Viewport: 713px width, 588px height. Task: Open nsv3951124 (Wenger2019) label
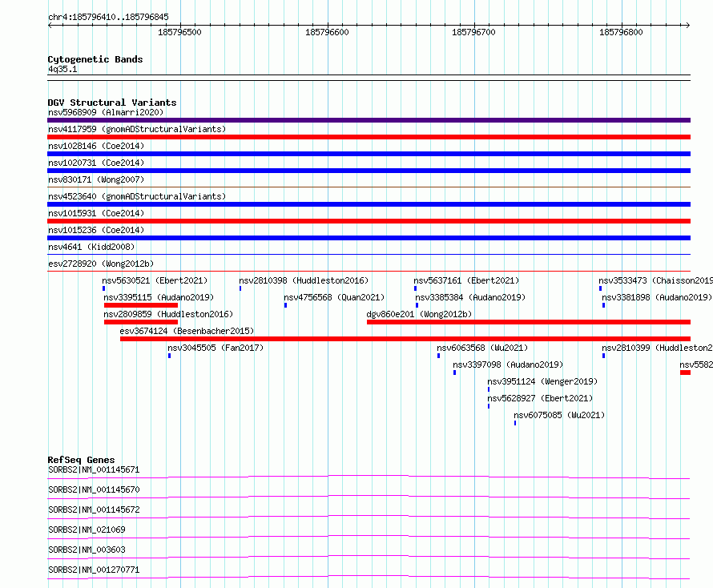click(542, 381)
